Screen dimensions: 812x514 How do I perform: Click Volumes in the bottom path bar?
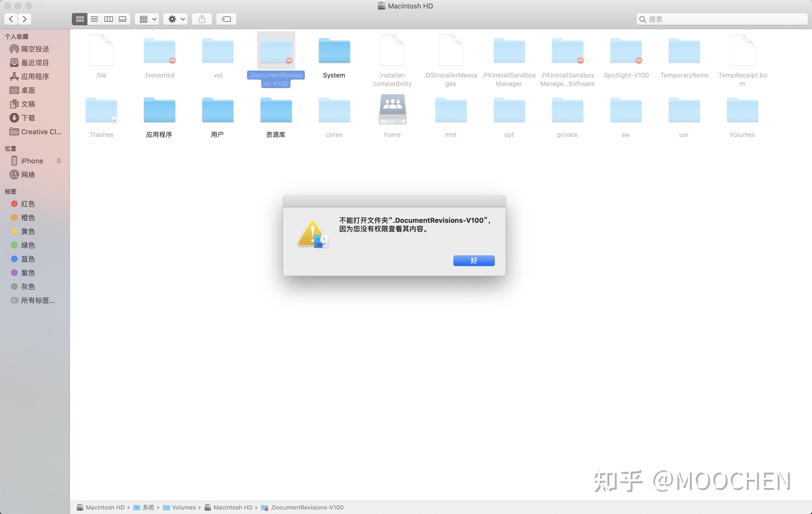tap(183, 507)
